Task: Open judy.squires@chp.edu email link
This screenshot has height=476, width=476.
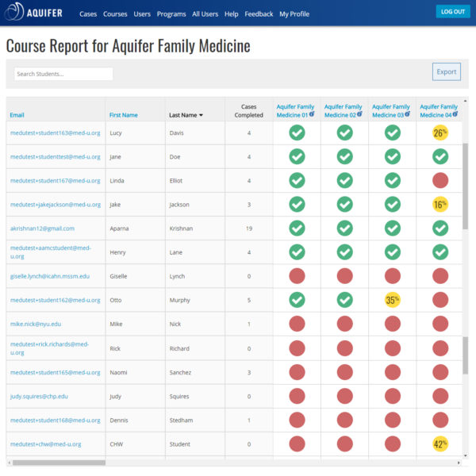Action: pos(39,396)
